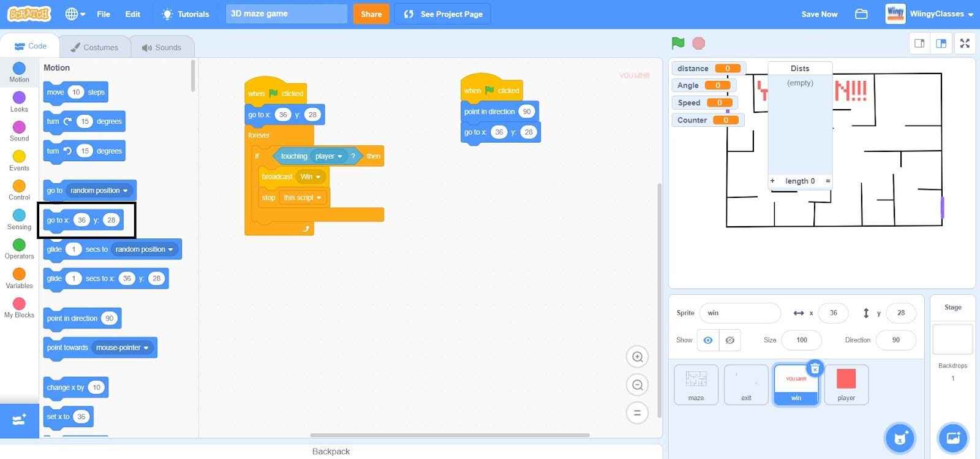Select the Events block category
Screen dimensions: 980x459
[x=19, y=161]
